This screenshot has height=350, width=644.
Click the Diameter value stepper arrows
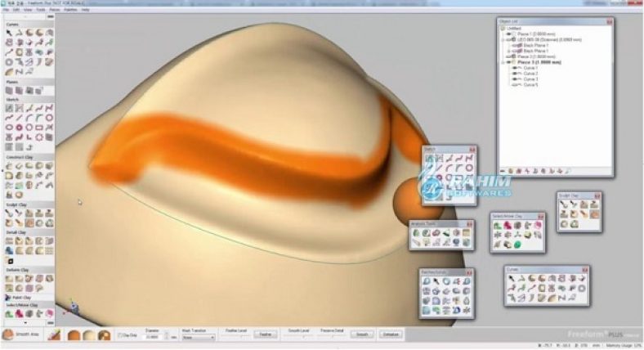(x=167, y=336)
